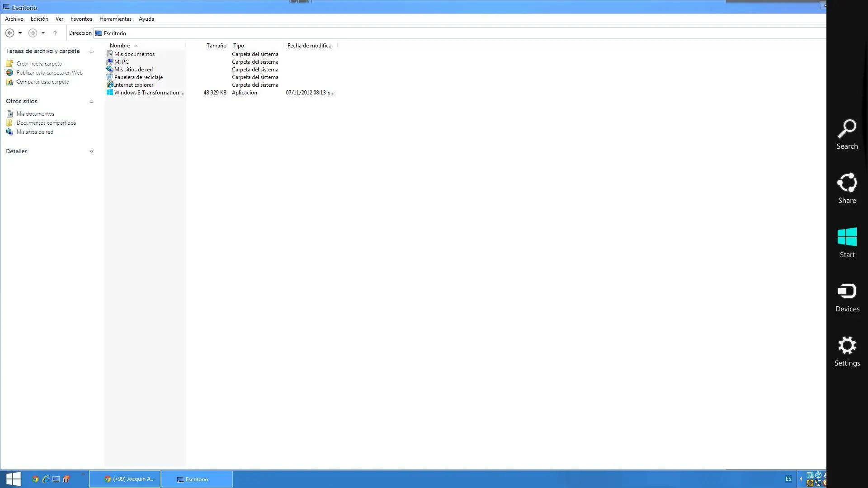
Task: Click the Windows Start button on the taskbar
Action: coord(14,479)
